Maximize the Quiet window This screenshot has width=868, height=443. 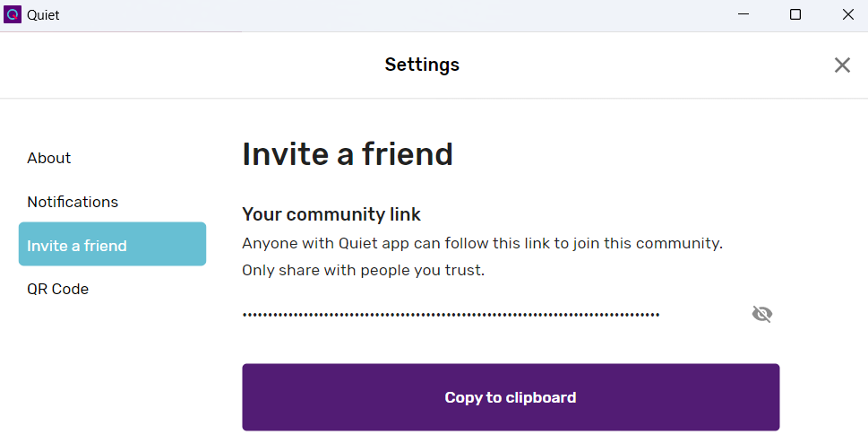795,14
